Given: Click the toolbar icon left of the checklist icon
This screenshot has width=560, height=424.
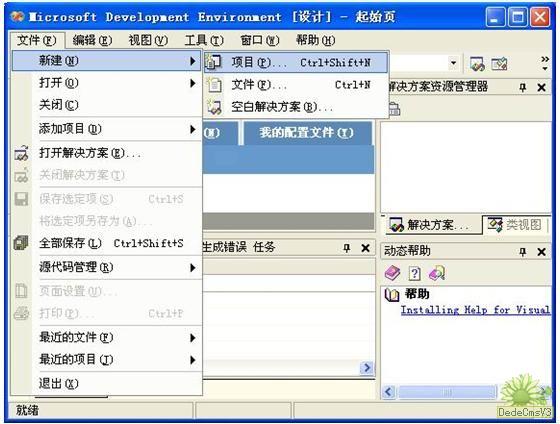Looking at the screenshot, I should coord(477,64).
